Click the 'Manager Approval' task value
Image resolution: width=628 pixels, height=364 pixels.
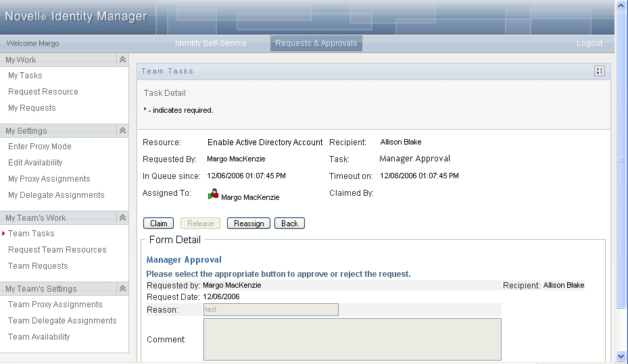click(x=415, y=159)
